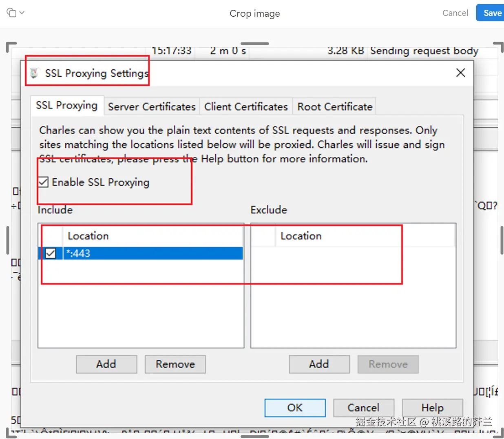Click Cancel in SSL Proxying Settings dialog
Viewport: 504px width, 439px height.
364,408
